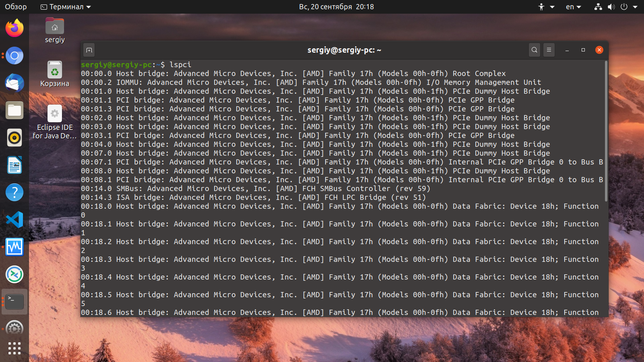Open the Корзина trash desktop icon

coord(55,74)
